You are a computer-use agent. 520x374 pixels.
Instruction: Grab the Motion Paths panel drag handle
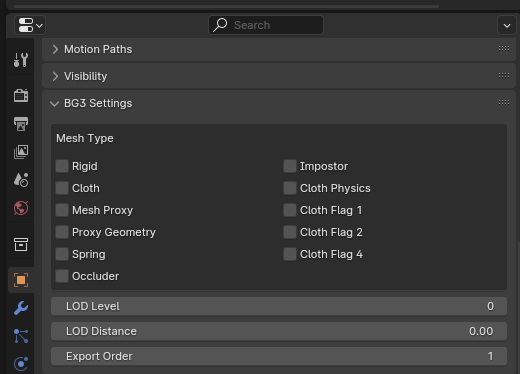(504, 49)
